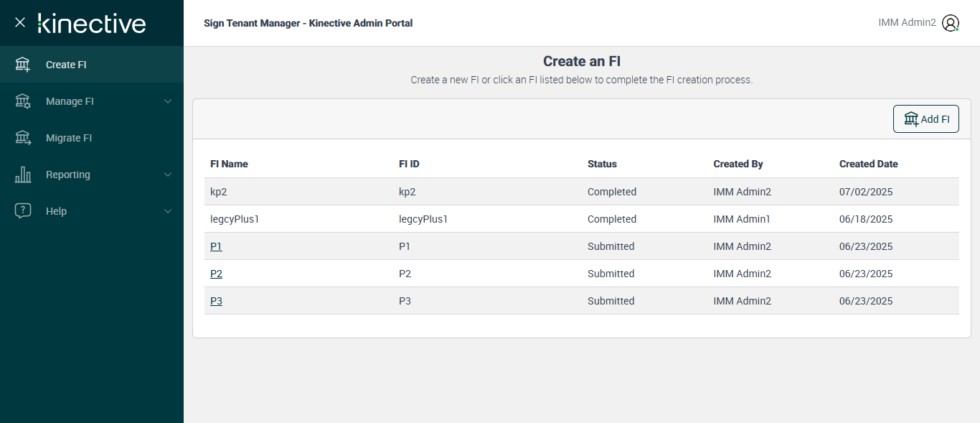Click the Created Date column header
980x423 pixels.
[868, 164]
